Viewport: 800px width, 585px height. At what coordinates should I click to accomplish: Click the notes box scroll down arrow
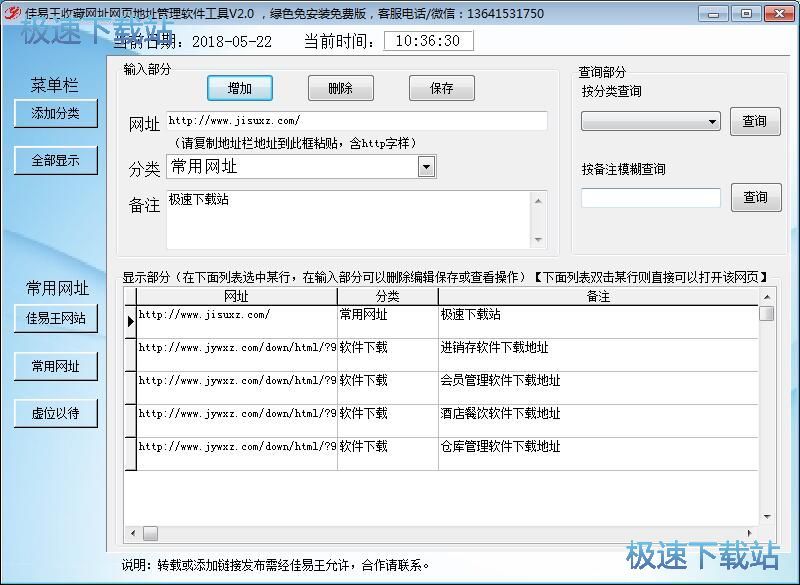[538, 239]
